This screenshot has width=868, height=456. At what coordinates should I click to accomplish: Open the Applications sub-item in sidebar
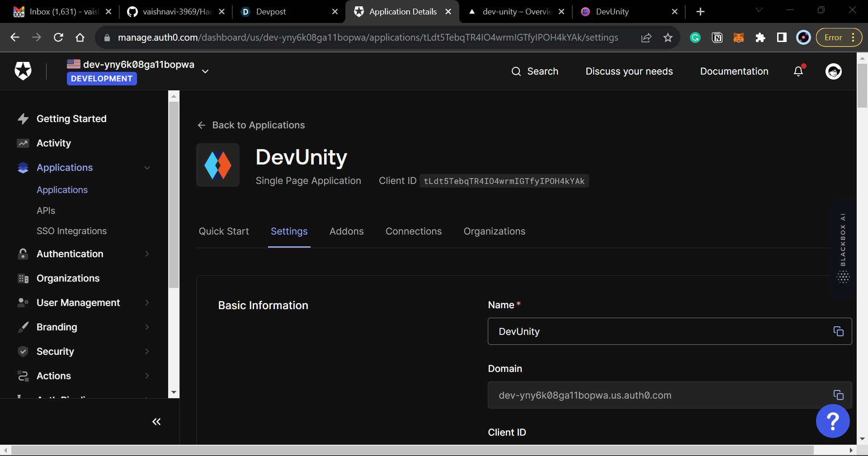[62, 190]
